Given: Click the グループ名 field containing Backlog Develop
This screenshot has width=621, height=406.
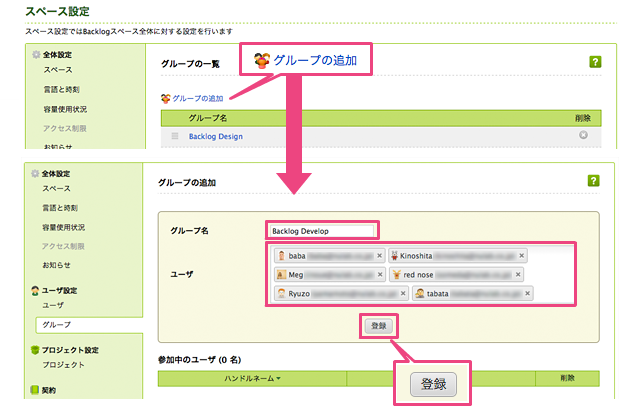Looking at the screenshot, I should [322, 231].
